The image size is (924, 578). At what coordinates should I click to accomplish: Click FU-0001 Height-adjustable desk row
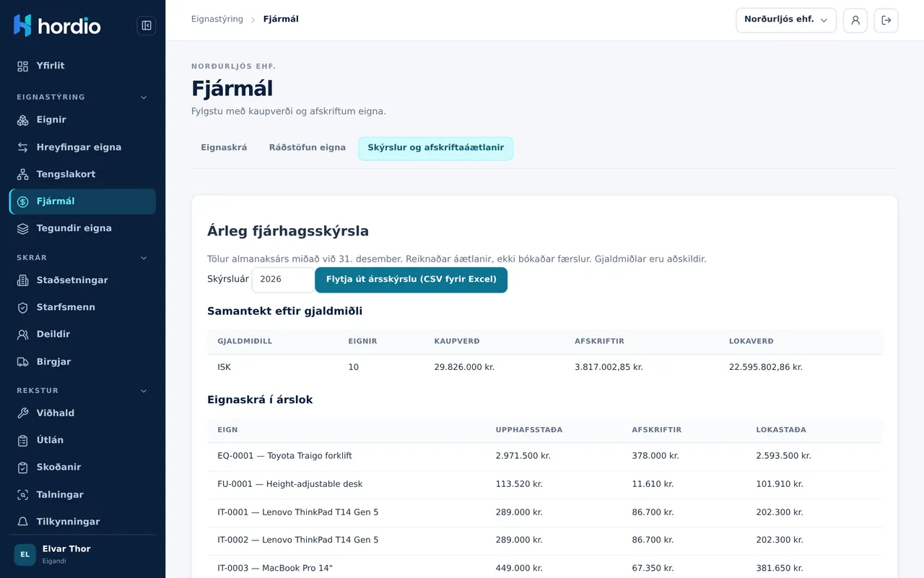click(544, 485)
